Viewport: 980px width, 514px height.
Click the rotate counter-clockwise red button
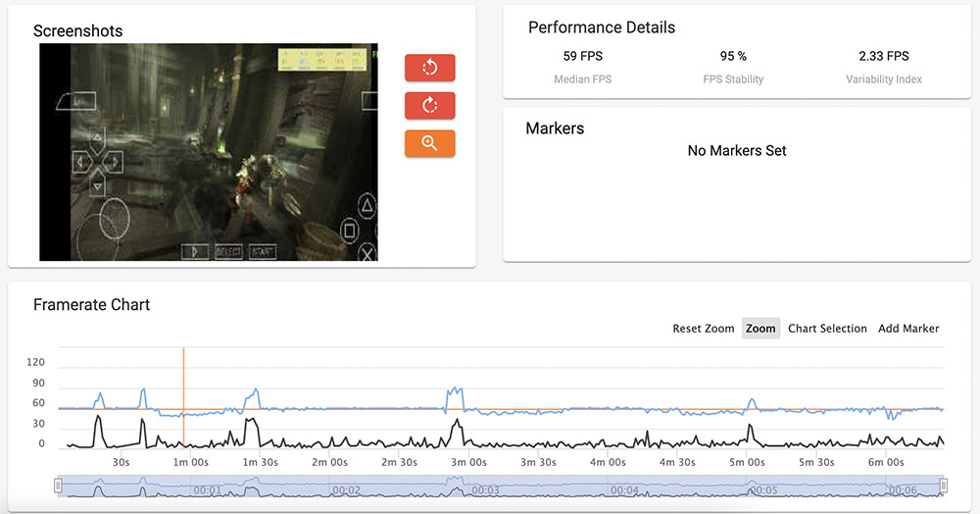point(429,68)
